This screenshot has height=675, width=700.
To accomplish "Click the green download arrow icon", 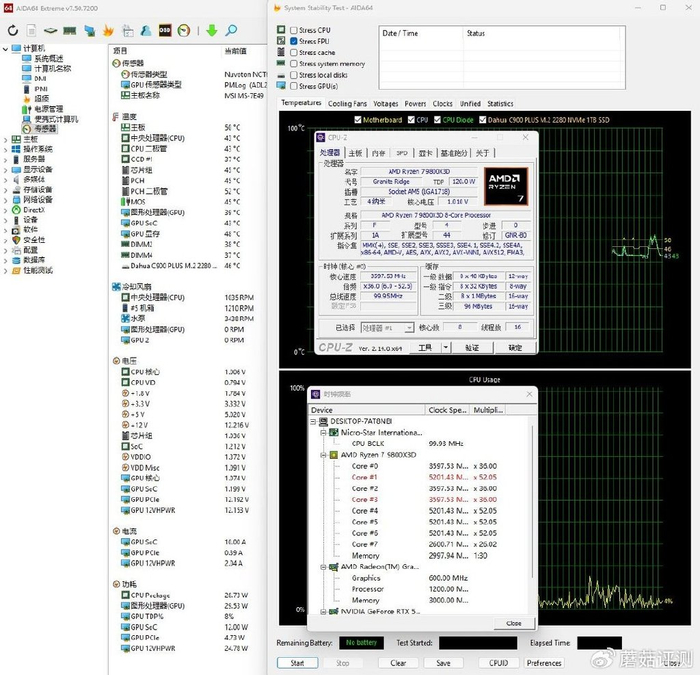I will coord(211,30).
